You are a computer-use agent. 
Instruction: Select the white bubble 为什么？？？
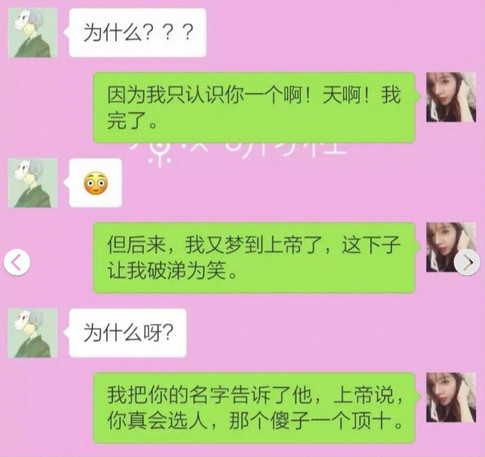point(137,33)
